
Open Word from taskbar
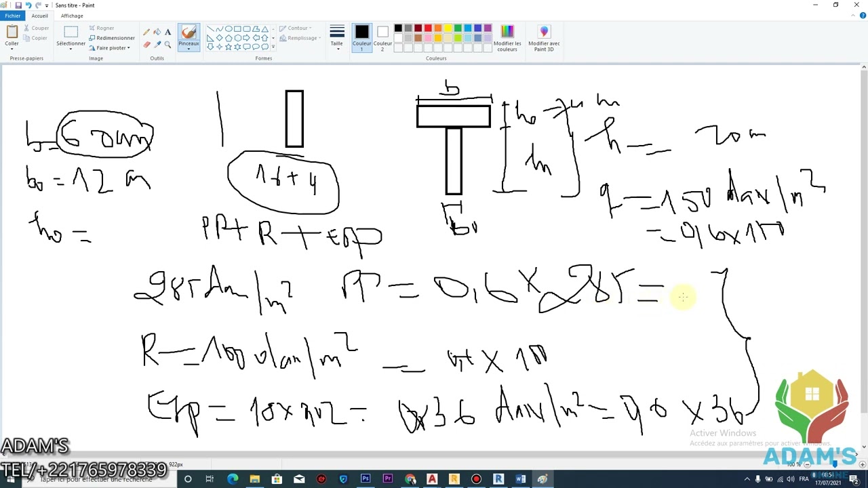[x=520, y=479]
